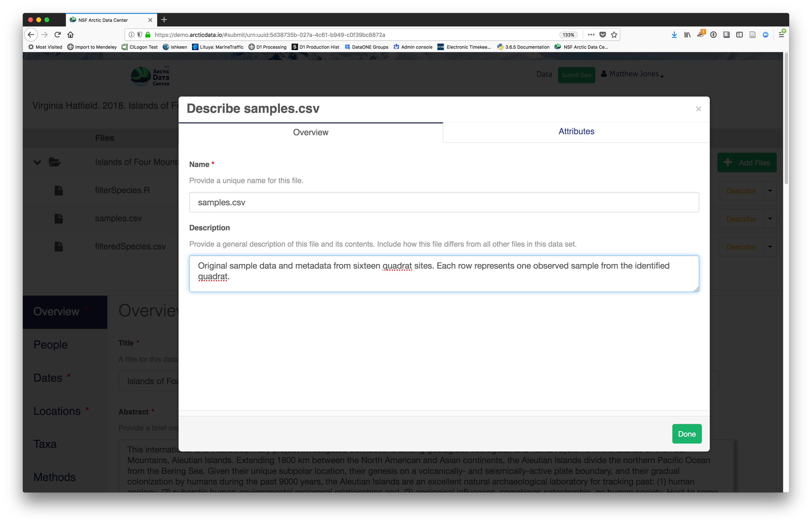The height and width of the screenshot is (525, 812).
Task: Click the browser home icon
Action: [70, 34]
